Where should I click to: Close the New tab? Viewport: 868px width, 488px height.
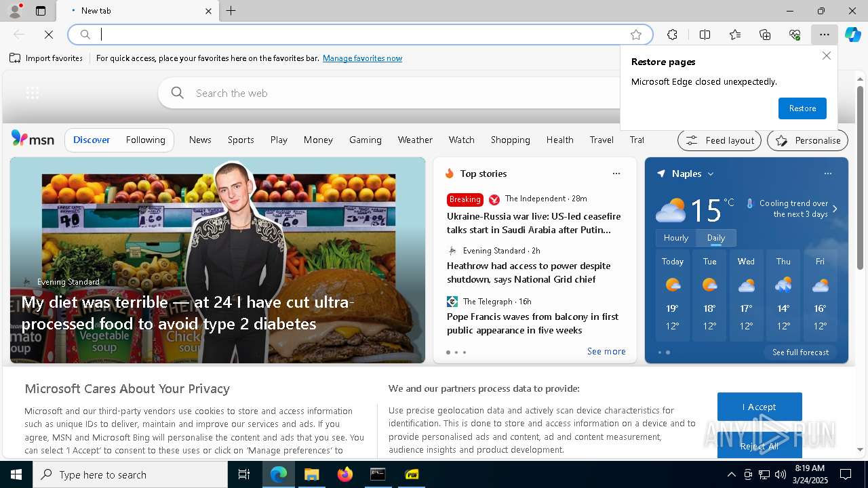[x=208, y=11]
